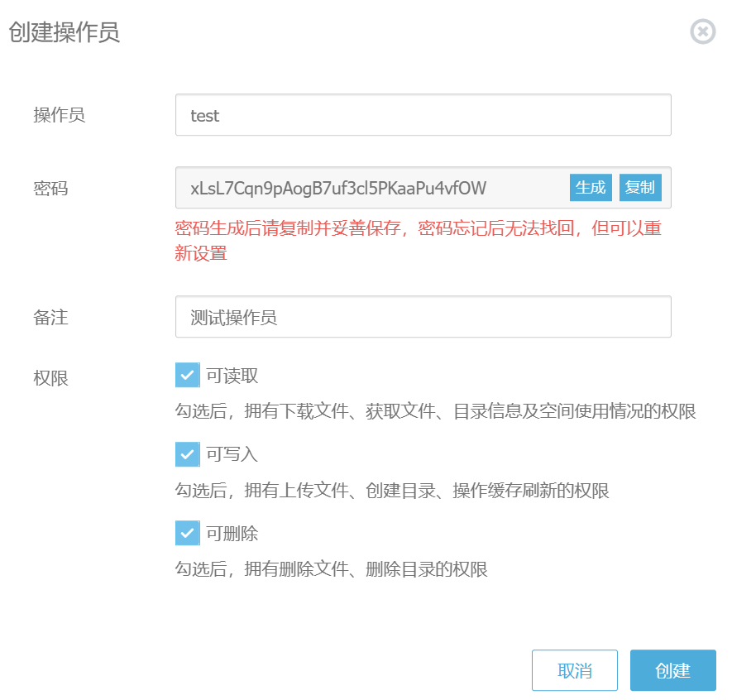Click the 创建操作员 dialog title
This screenshot has width=732, height=700.
tap(64, 32)
